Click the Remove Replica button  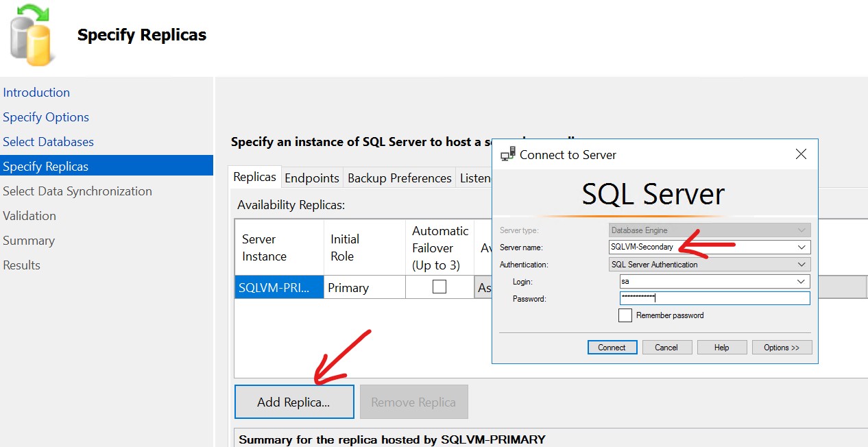point(413,402)
